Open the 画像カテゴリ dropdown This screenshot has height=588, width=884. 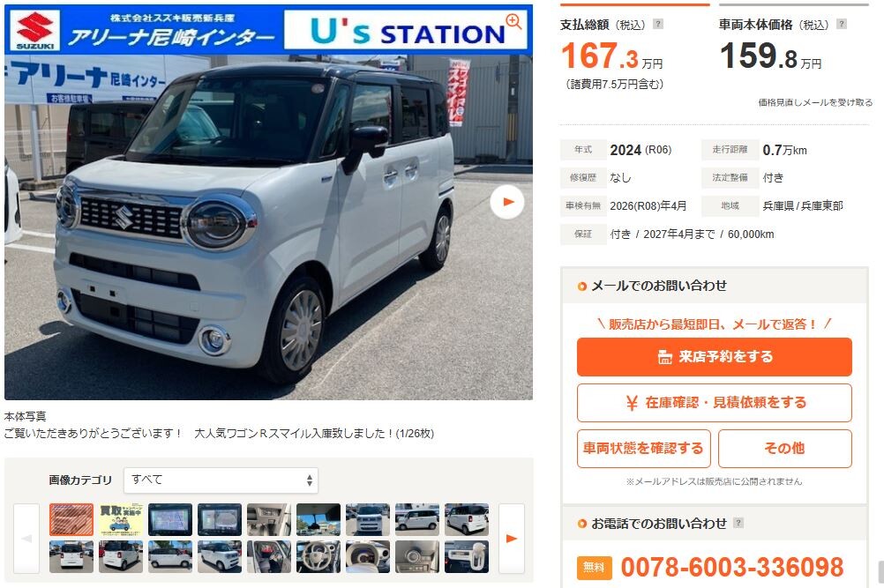tap(221, 480)
